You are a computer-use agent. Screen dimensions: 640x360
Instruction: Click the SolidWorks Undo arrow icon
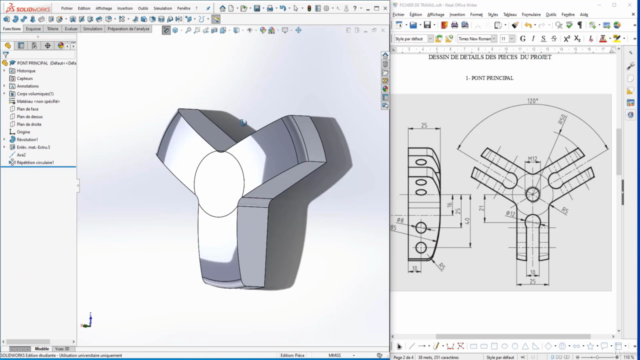point(282,8)
